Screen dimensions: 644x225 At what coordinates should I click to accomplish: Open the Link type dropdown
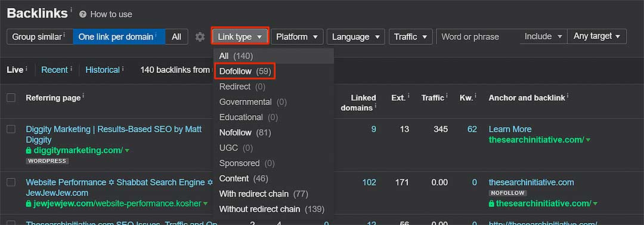coord(240,36)
